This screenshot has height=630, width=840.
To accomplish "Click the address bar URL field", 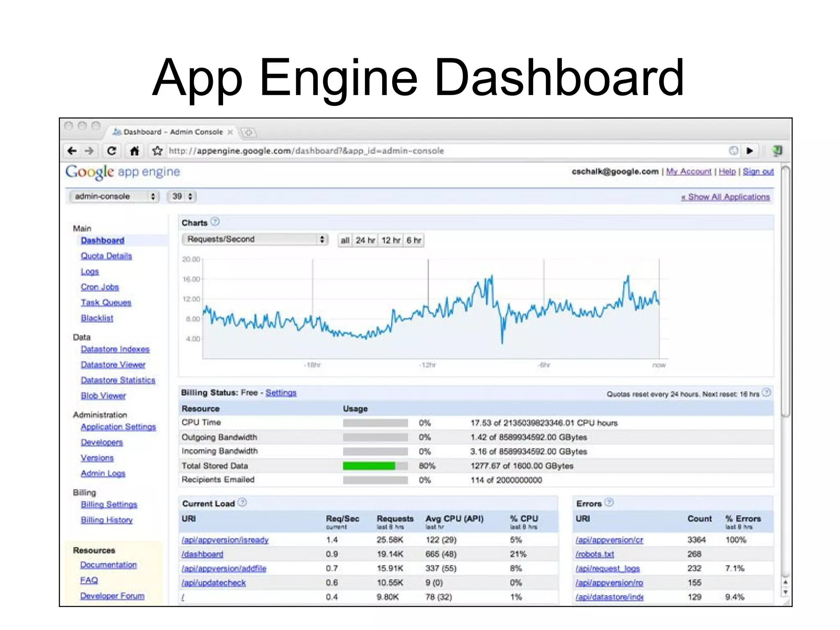I will (x=447, y=151).
